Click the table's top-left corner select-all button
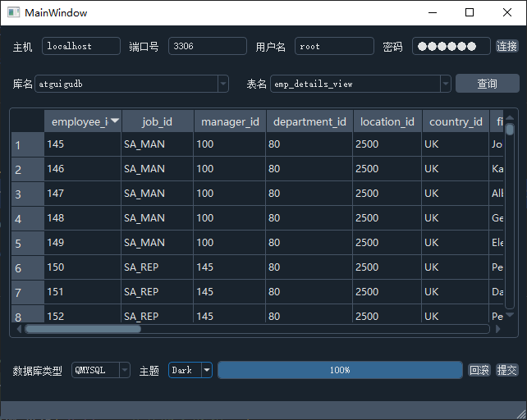This screenshot has width=527, height=420. click(28, 121)
